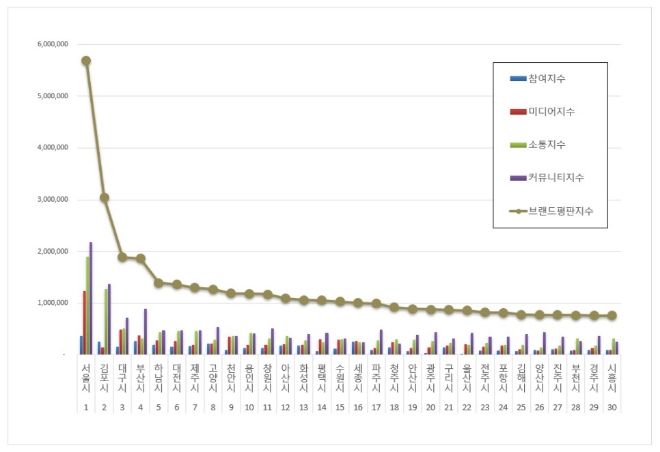Select the tallest purple bar for 서울시
660x452 pixels.
pos(91,298)
